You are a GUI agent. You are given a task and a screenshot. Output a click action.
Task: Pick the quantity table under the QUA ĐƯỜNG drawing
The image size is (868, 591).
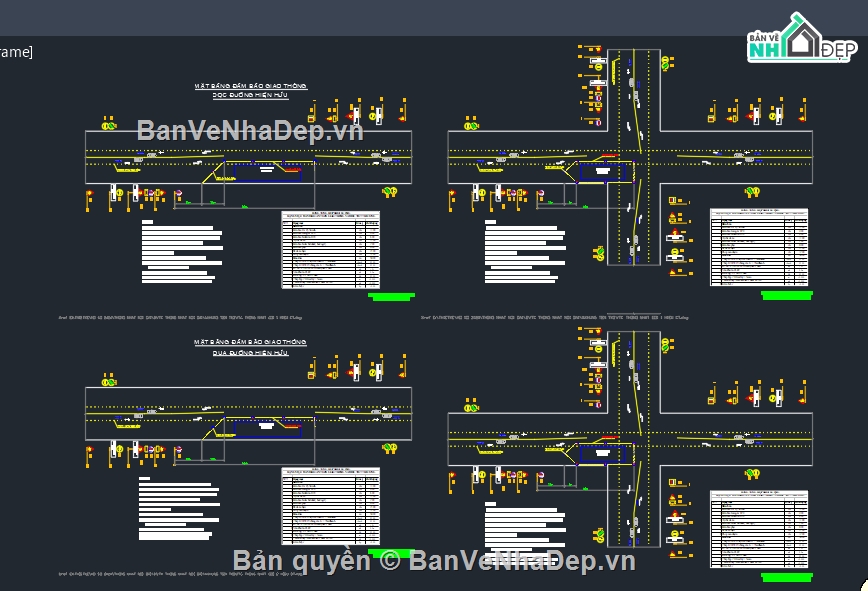[x=330, y=506]
